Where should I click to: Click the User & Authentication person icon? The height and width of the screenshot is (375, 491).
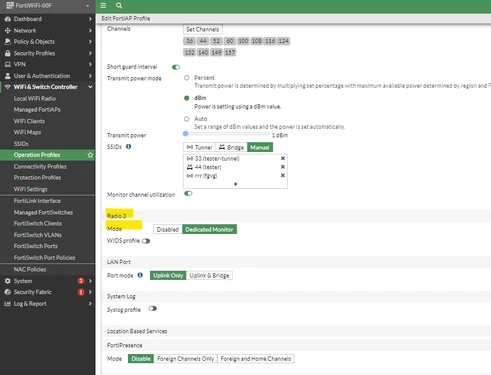pyautogui.click(x=8, y=76)
